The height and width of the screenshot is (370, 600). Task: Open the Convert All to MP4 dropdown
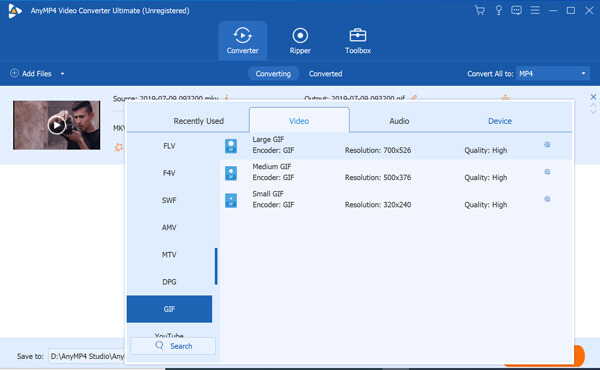553,73
